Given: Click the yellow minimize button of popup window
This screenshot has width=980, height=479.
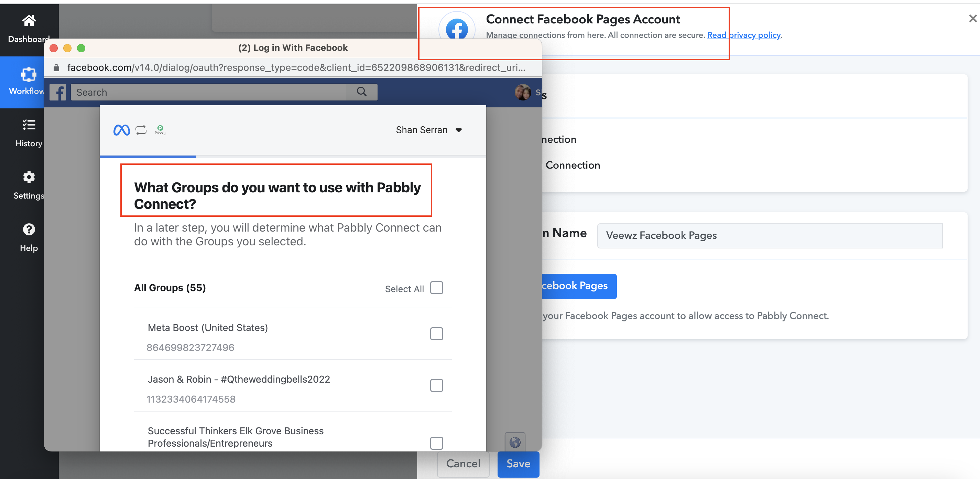Looking at the screenshot, I should tap(67, 48).
